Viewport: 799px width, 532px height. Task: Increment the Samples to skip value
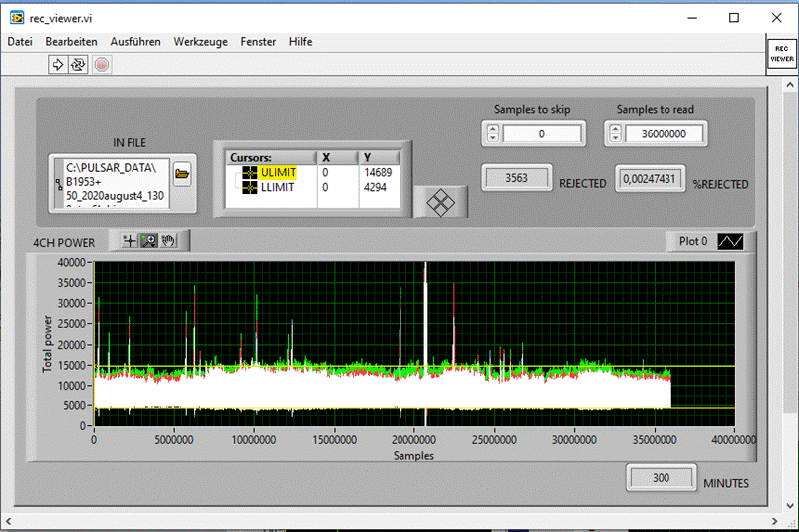tap(493, 129)
